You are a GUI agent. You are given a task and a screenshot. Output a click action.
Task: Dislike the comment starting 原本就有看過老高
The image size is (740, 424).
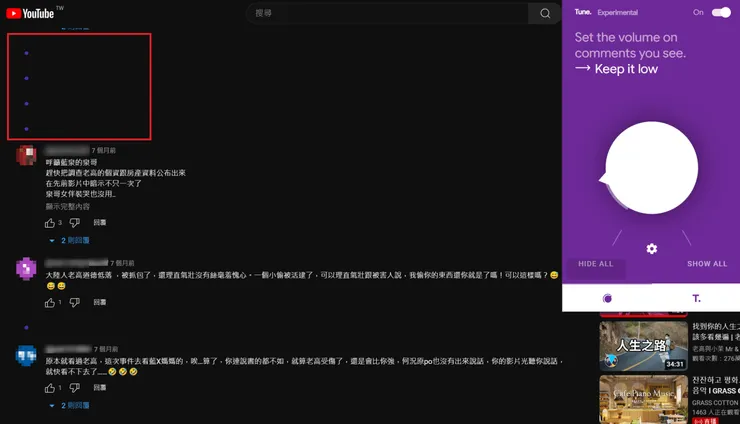[75, 388]
